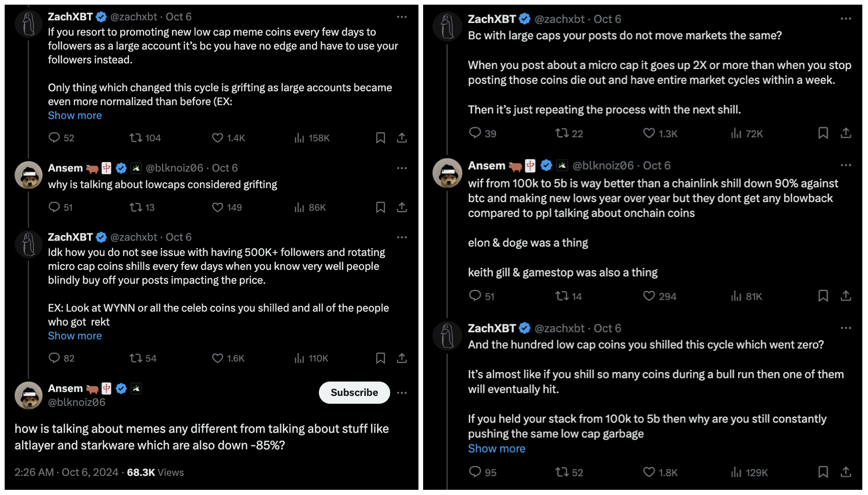Repost the tweet with 104 reposts

tap(136, 138)
